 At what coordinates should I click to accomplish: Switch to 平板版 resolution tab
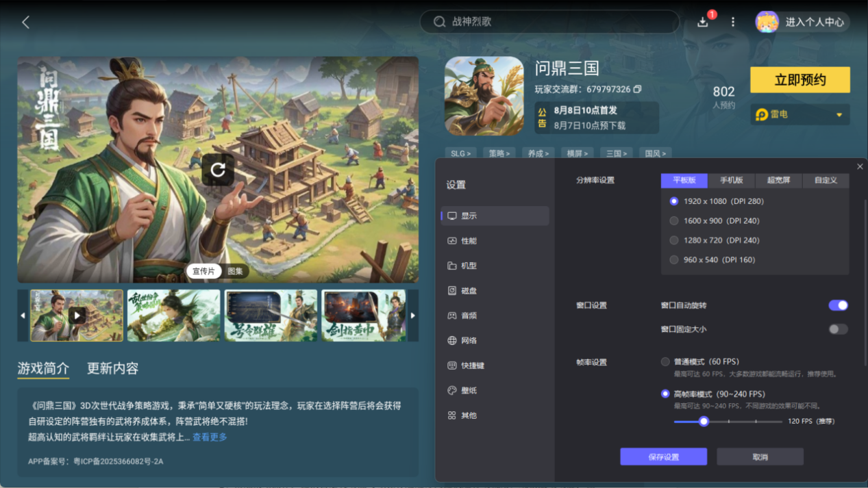pyautogui.click(x=684, y=180)
